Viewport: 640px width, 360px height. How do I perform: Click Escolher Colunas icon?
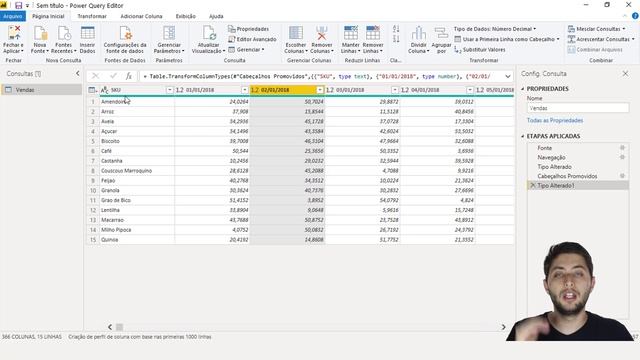pos(296,33)
